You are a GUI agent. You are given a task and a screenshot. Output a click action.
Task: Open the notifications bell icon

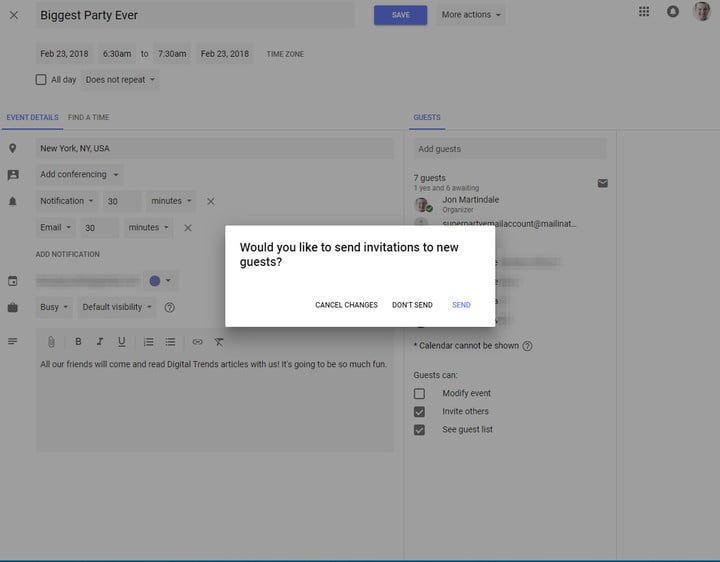point(673,12)
